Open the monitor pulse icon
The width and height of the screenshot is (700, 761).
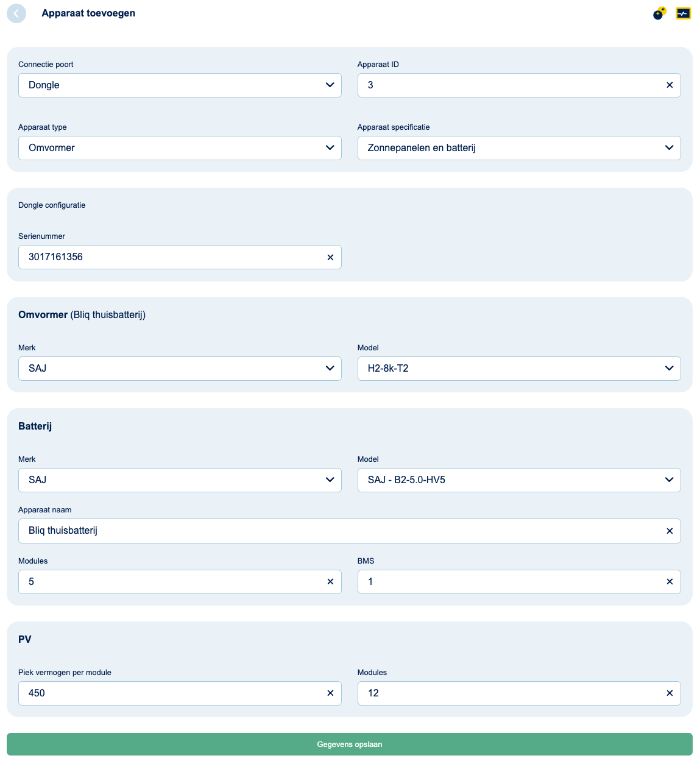[683, 13]
